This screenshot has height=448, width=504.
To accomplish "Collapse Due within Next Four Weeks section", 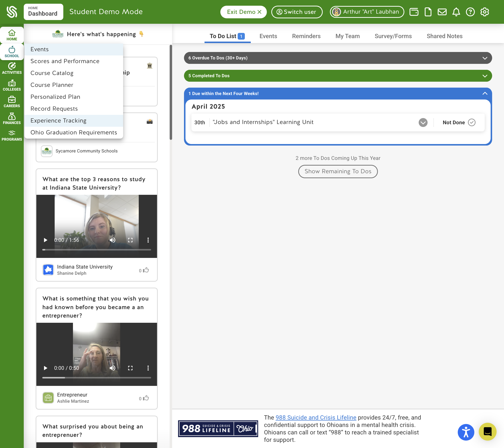I will pos(338,94).
